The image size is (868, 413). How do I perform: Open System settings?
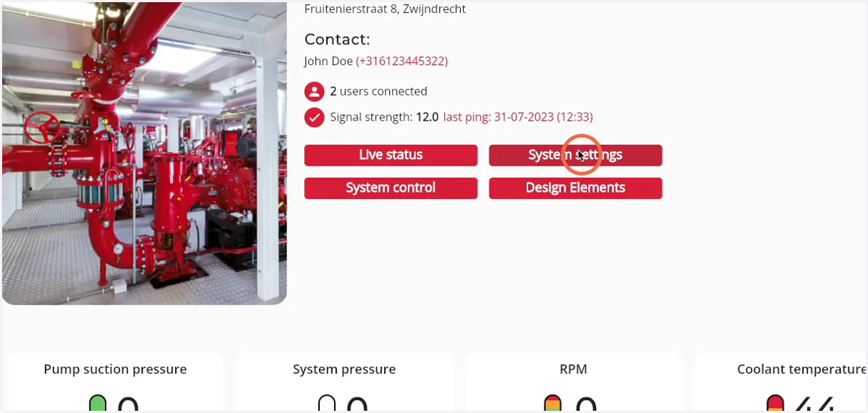click(575, 155)
